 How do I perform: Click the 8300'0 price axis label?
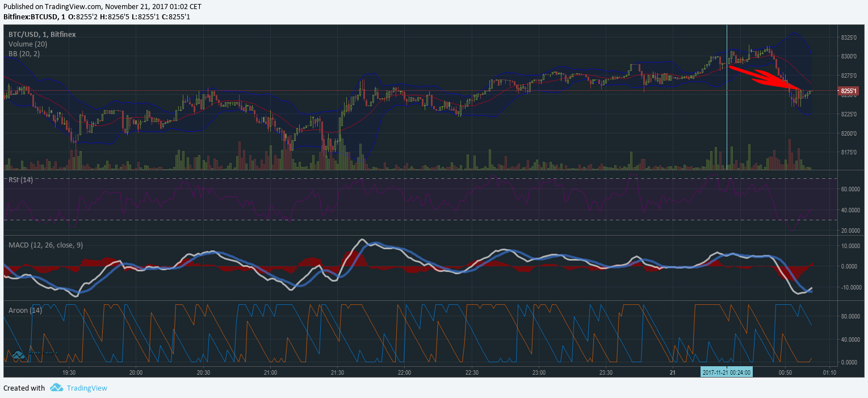pos(849,57)
